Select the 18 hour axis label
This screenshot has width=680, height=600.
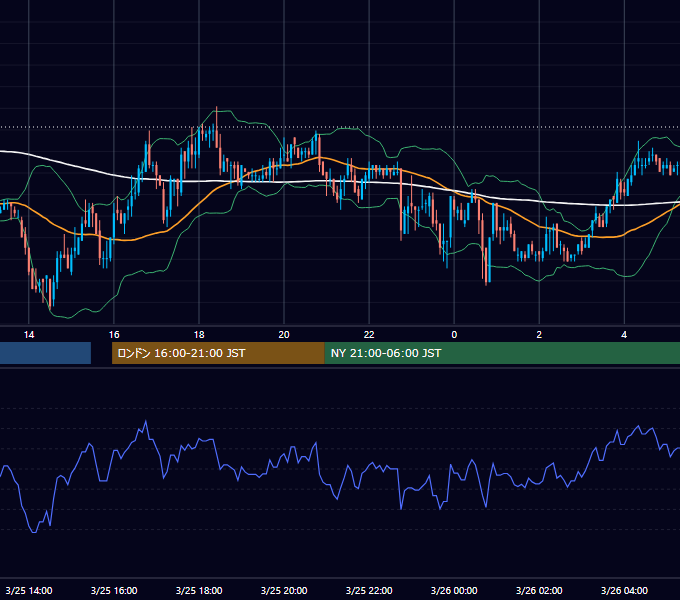click(x=199, y=335)
